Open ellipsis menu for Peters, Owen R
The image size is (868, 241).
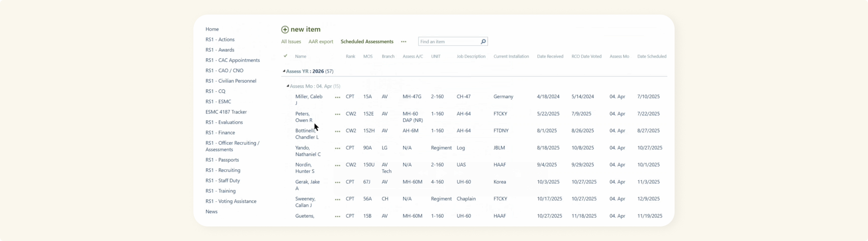[x=337, y=115]
